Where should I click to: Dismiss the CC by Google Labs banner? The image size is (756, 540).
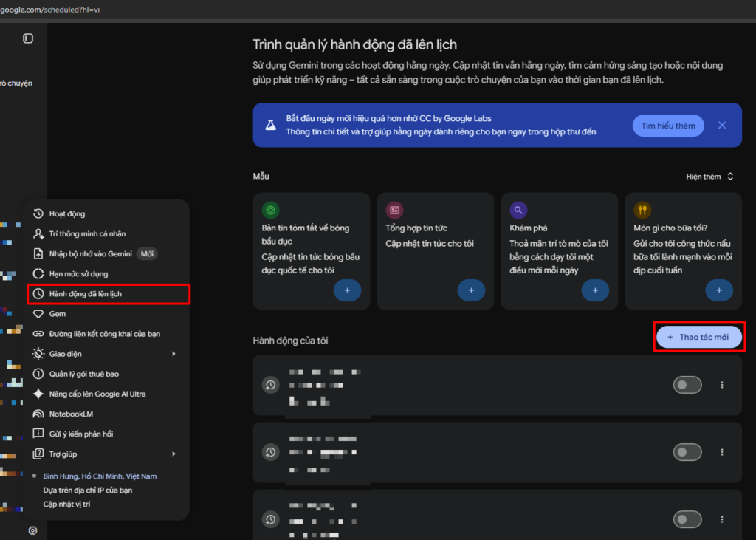722,126
